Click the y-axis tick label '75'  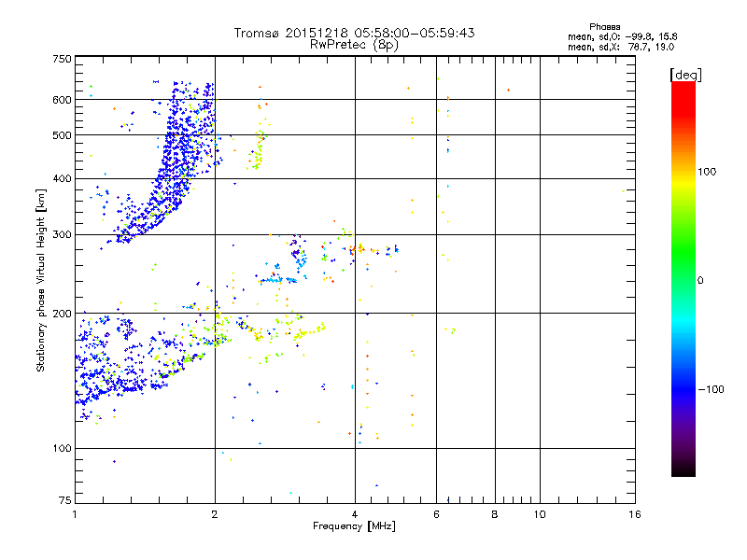coord(65,500)
